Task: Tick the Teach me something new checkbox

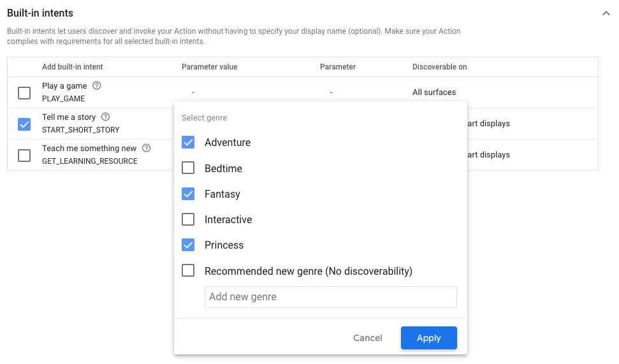Action: 24,156
